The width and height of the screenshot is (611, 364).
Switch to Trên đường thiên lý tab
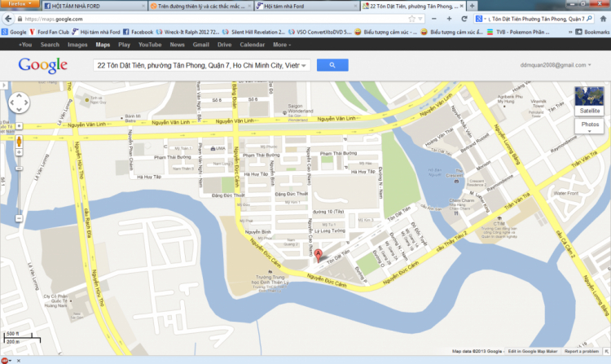click(200, 6)
